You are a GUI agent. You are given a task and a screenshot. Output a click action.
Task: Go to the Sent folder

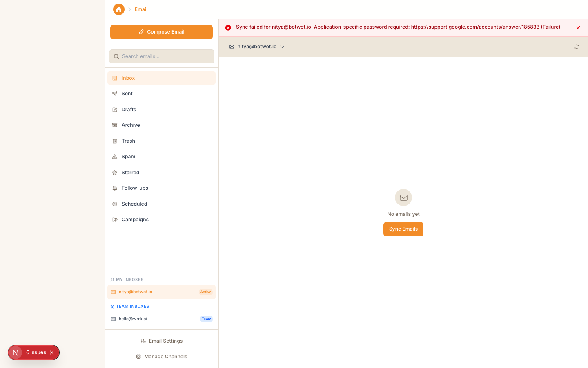(127, 94)
